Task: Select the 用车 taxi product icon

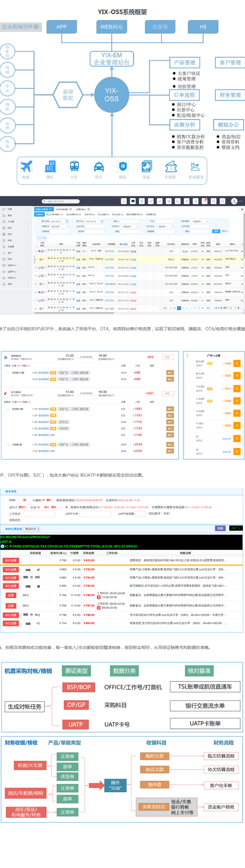Action: [x=99, y=166]
